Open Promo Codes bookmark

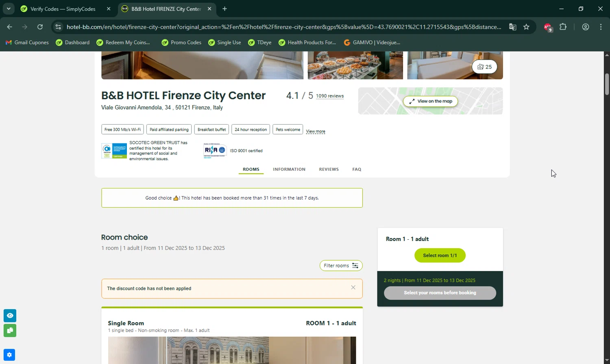[181, 42]
